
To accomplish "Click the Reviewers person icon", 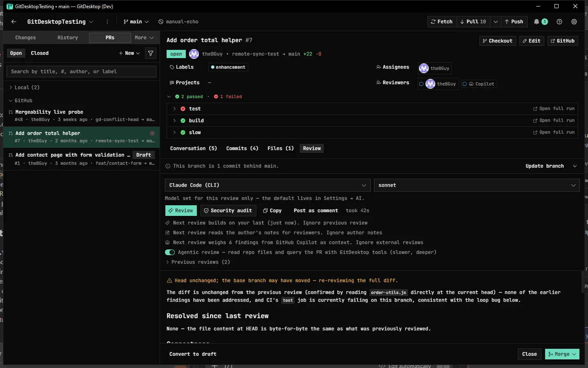I will [x=379, y=83].
